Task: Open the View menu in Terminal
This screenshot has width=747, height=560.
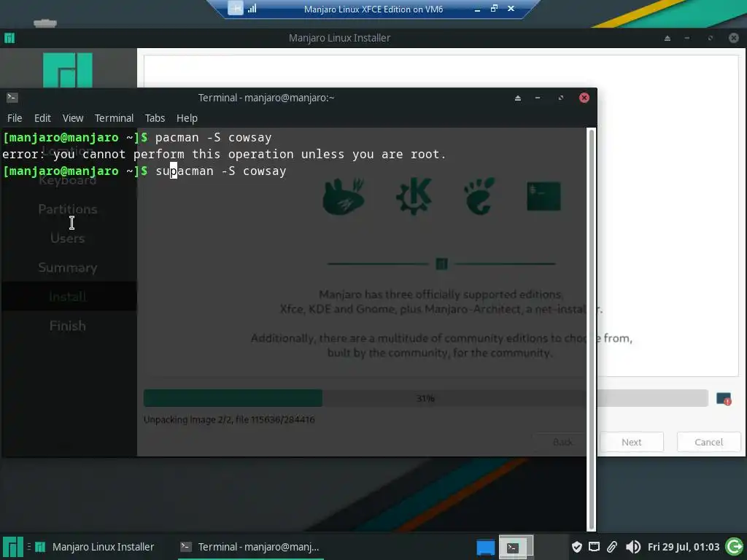Action: [73, 118]
